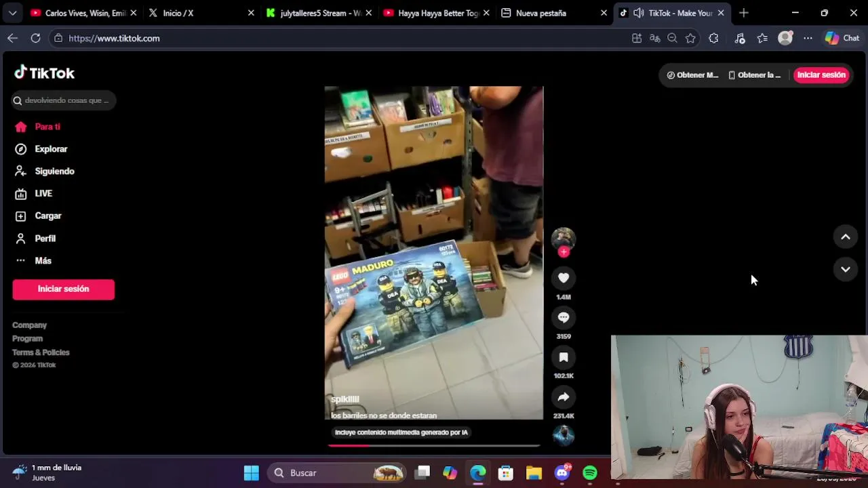The image size is (868, 488).
Task: Close the Inicio / X tab
Action: 251,13
